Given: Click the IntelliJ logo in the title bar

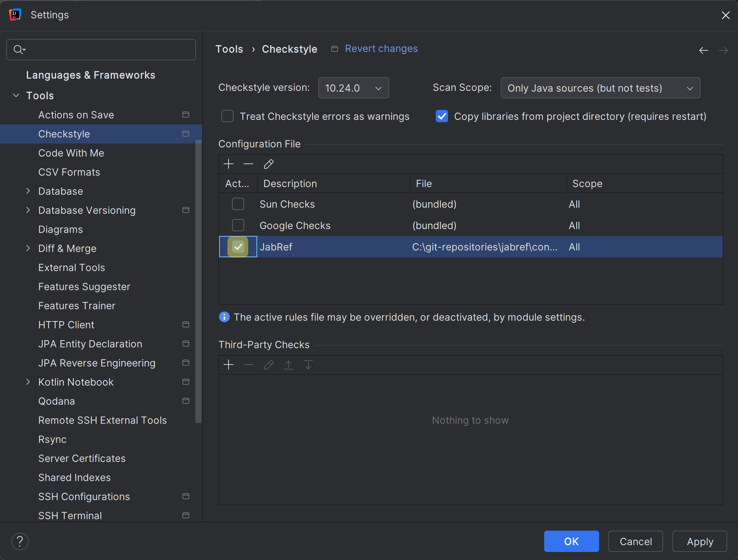Looking at the screenshot, I should point(15,15).
